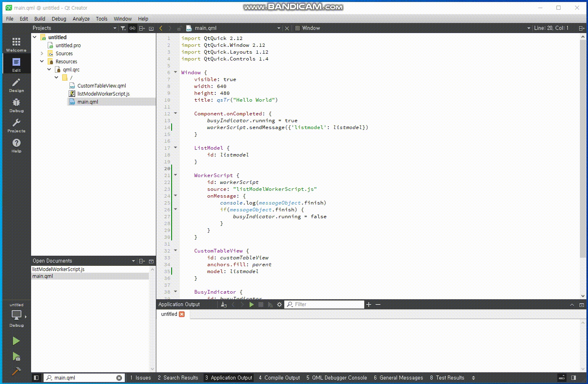
Task: Open the Design mode
Action: (16, 85)
